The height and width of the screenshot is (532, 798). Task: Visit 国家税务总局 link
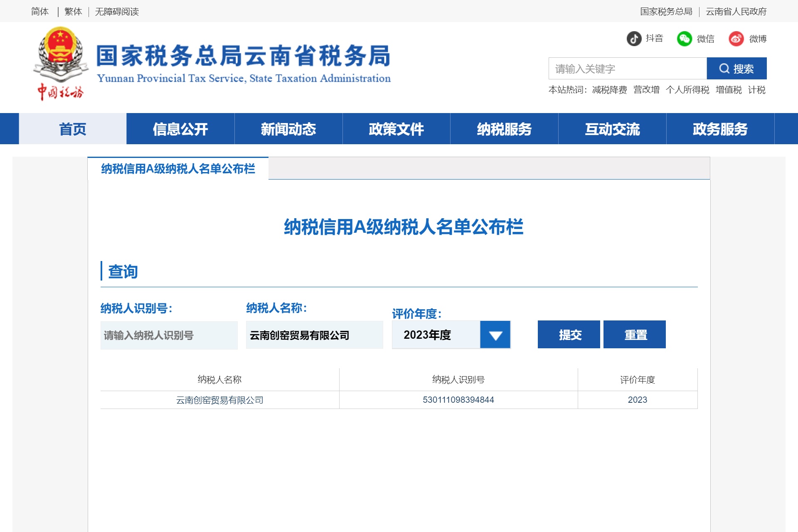coord(666,12)
